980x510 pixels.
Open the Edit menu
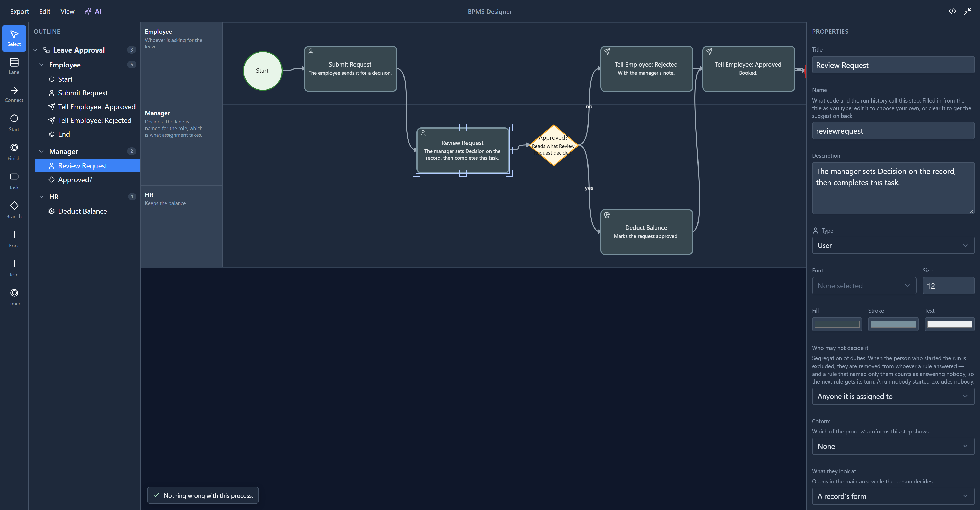pos(44,11)
